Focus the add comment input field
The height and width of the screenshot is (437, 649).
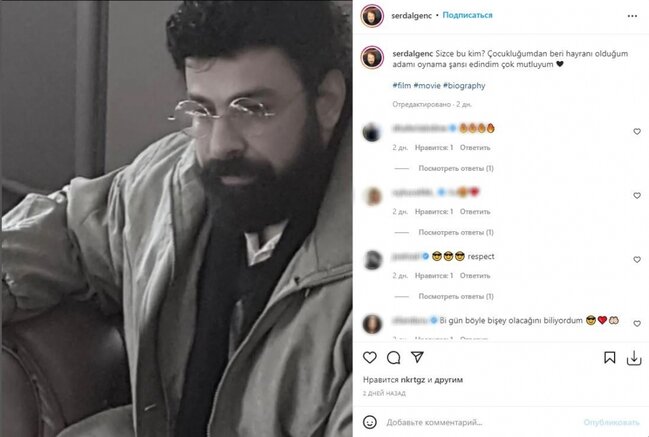480,423
